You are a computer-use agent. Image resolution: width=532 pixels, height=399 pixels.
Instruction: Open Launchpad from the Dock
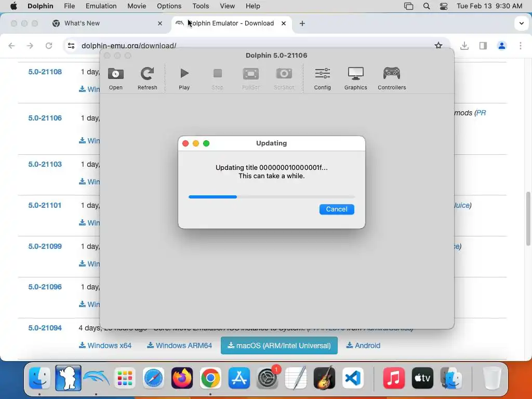(x=125, y=378)
